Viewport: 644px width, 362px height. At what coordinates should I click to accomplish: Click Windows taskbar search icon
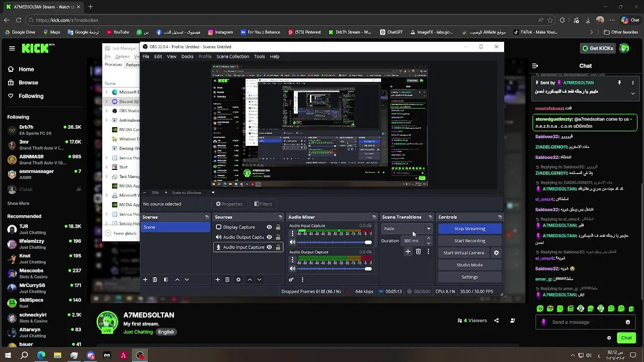tap(24, 355)
